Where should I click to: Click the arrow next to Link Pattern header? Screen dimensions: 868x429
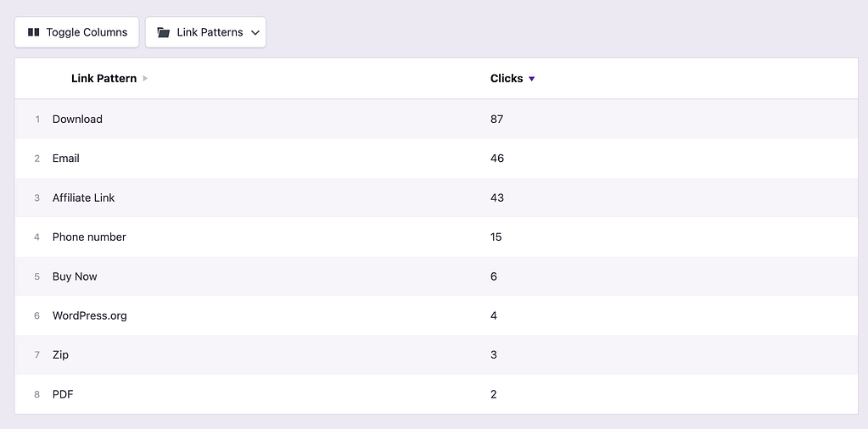pos(145,78)
